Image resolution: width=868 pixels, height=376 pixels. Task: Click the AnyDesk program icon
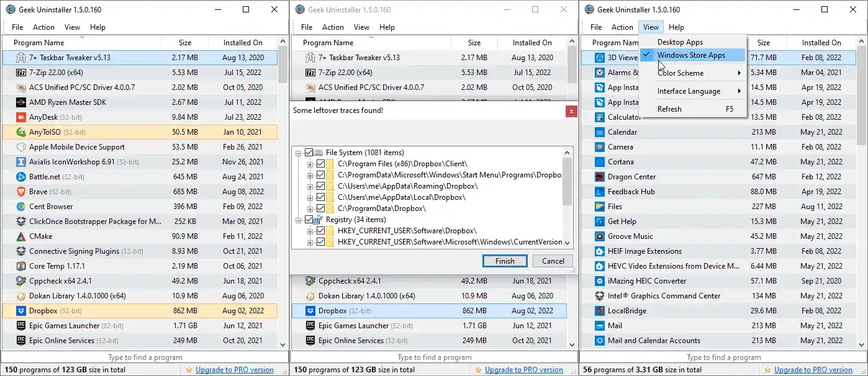click(20, 117)
